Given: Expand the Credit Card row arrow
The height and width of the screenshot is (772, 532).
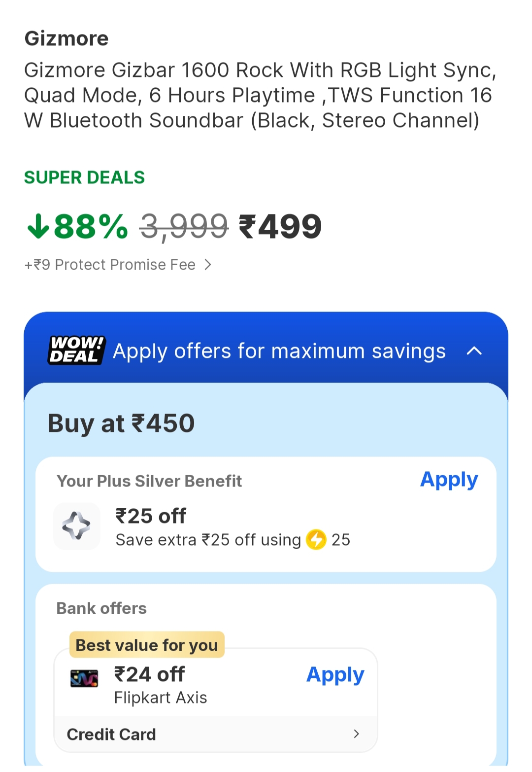Looking at the screenshot, I should click(x=356, y=734).
